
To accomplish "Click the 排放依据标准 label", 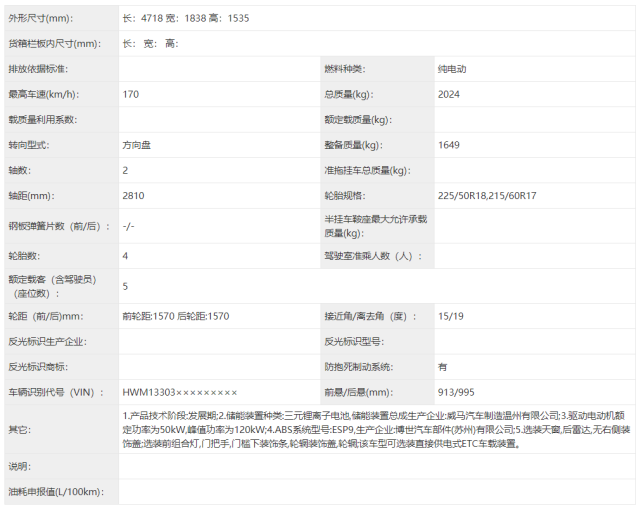I will tap(38, 69).
